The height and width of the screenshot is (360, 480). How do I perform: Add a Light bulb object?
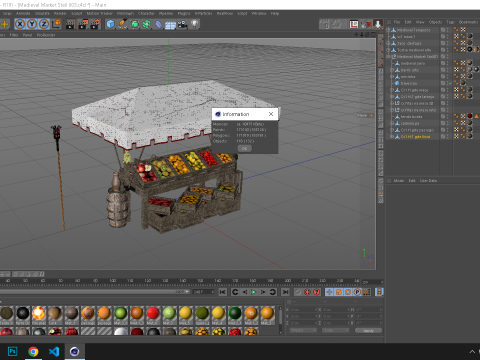pyautogui.click(x=194, y=24)
